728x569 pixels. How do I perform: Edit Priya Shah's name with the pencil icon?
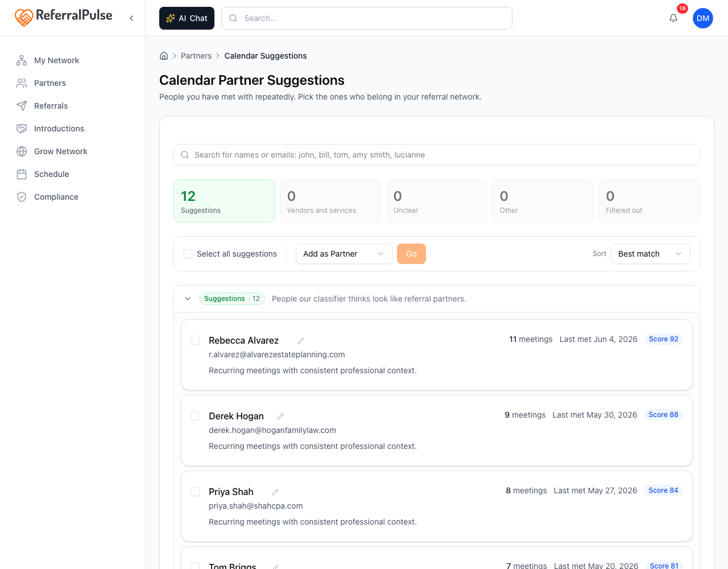pyautogui.click(x=275, y=492)
